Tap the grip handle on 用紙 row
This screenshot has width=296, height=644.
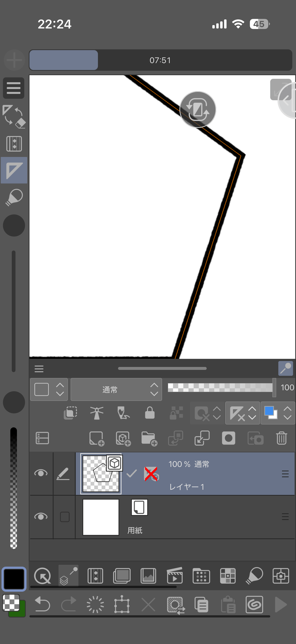[285, 517]
